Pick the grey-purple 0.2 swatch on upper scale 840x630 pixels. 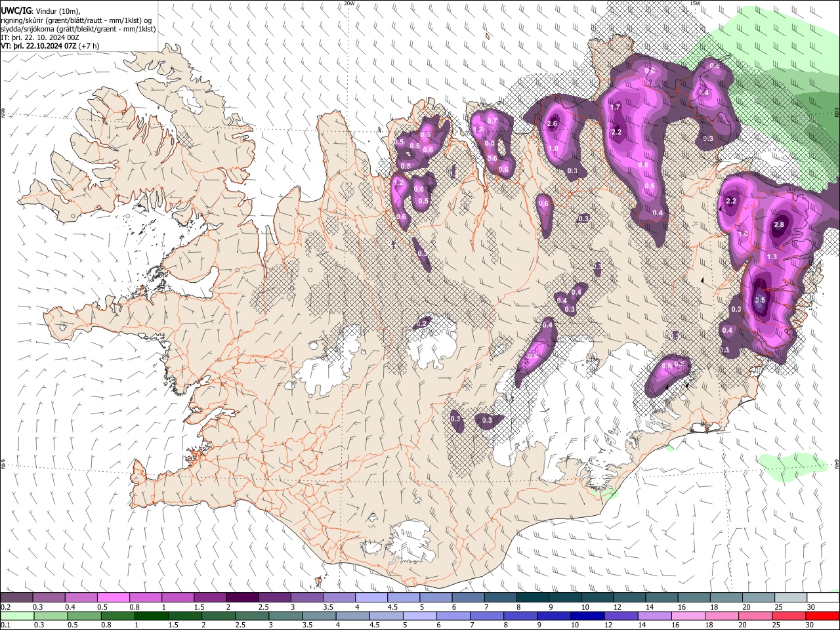(16, 598)
